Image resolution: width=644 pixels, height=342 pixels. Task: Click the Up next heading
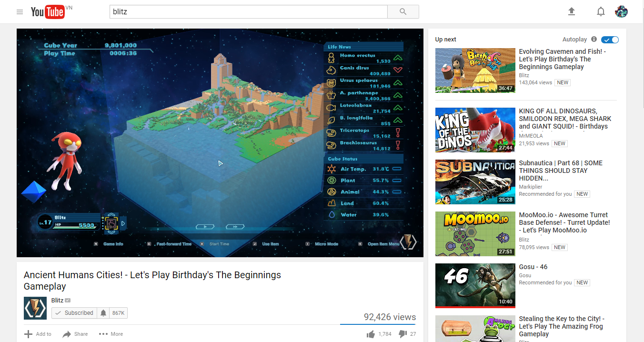(x=445, y=40)
